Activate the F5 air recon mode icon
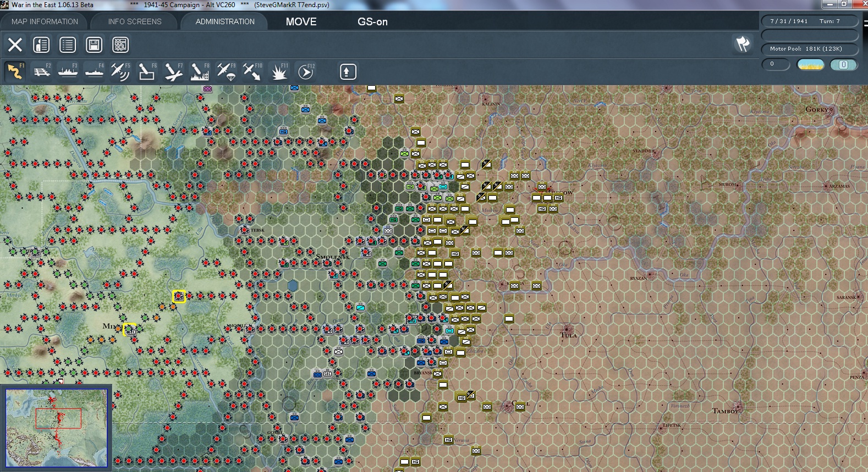 120,72
